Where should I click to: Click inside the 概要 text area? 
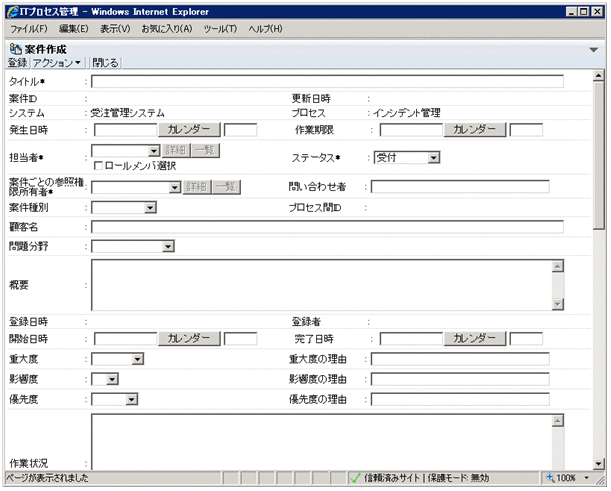click(321, 285)
